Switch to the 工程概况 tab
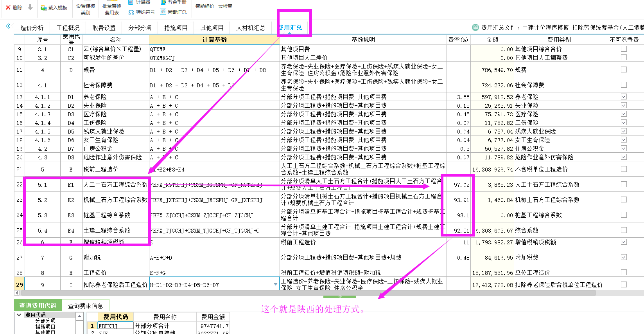Viewport: 644px width, 334px height. [68, 28]
